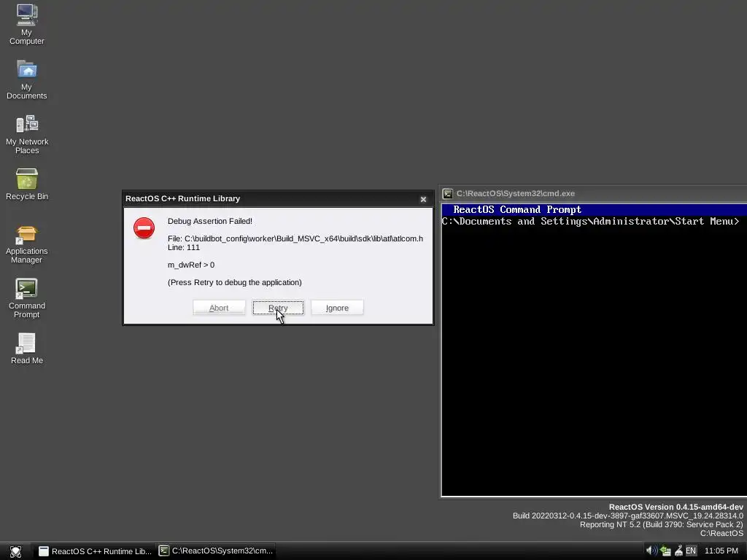
Task: Click the cmd.exe window title bar
Action: coord(593,193)
